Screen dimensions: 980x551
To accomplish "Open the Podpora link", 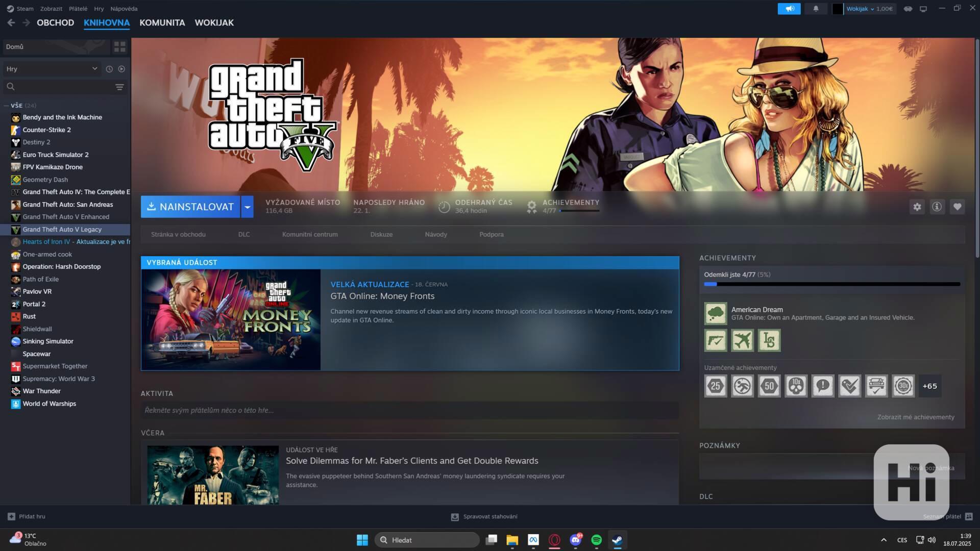I will click(x=492, y=235).
